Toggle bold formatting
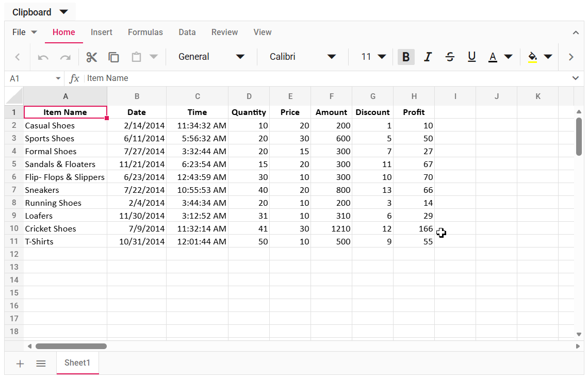This screenshot has height=379, width=588. (406, 57)
